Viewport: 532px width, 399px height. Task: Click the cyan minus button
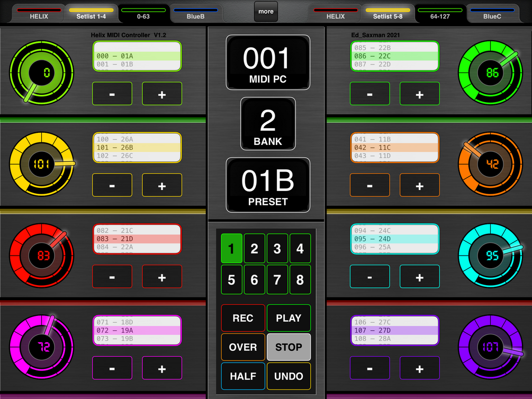[x=370, y=277]
